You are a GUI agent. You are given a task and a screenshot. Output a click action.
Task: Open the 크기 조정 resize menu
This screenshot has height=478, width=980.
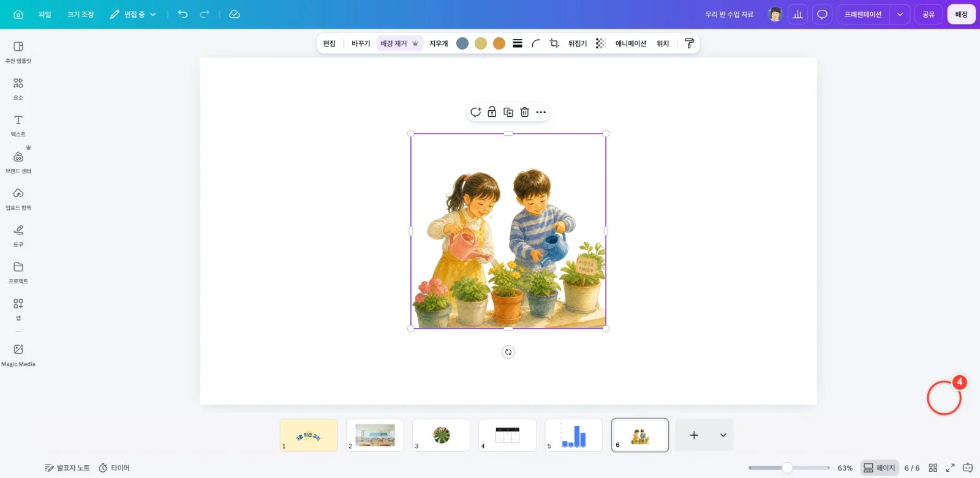coord(81,14)
